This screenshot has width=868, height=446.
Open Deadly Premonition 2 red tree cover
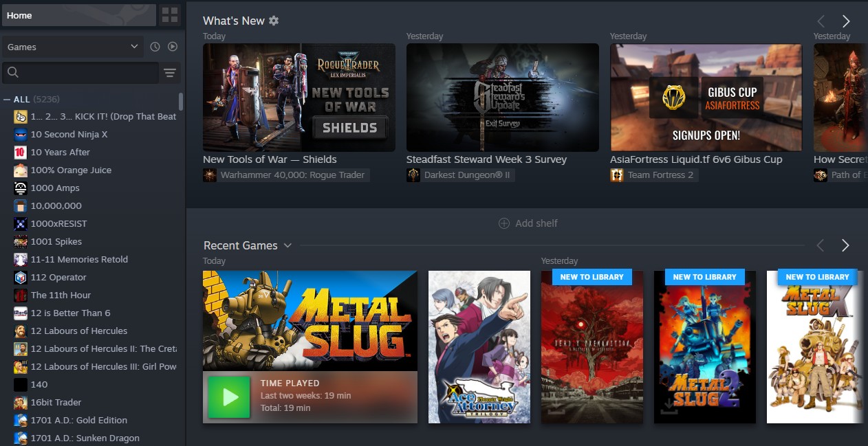click(x=592, y=347)
